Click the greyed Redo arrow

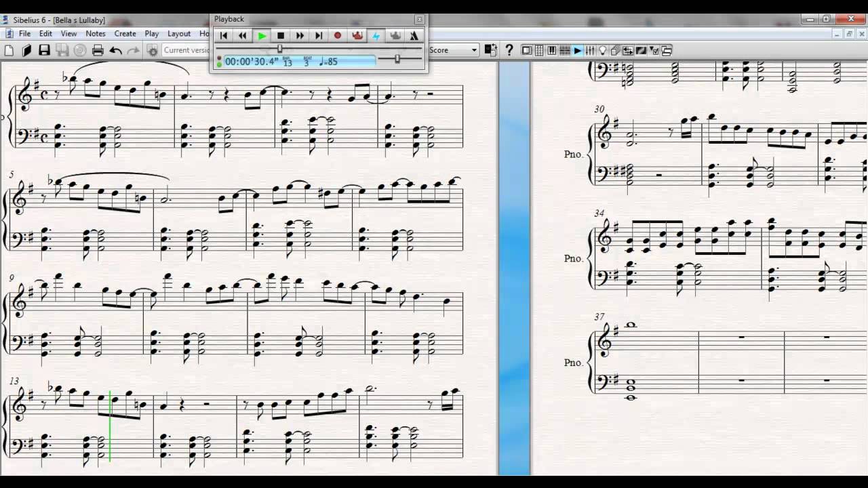pos(134,50)
